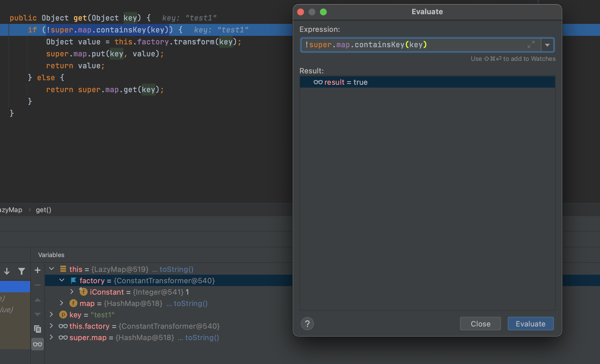Open the help question mark button
Viewport: 600px width, 364px height.
pos(307,324)
